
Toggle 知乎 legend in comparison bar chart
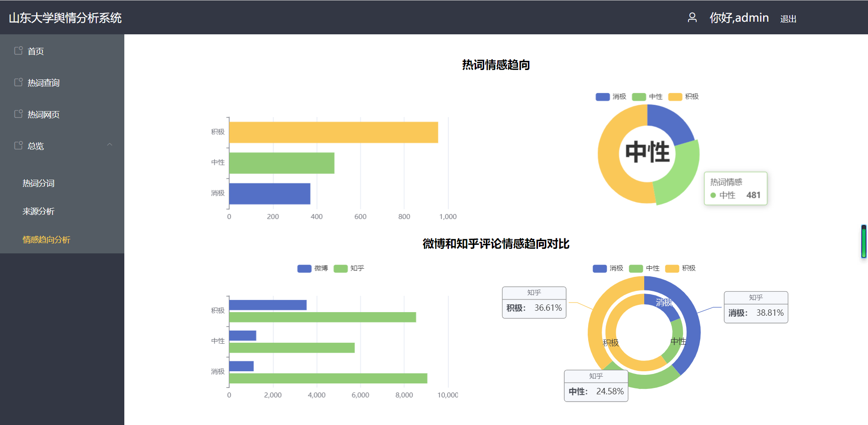tap(349, 268)
